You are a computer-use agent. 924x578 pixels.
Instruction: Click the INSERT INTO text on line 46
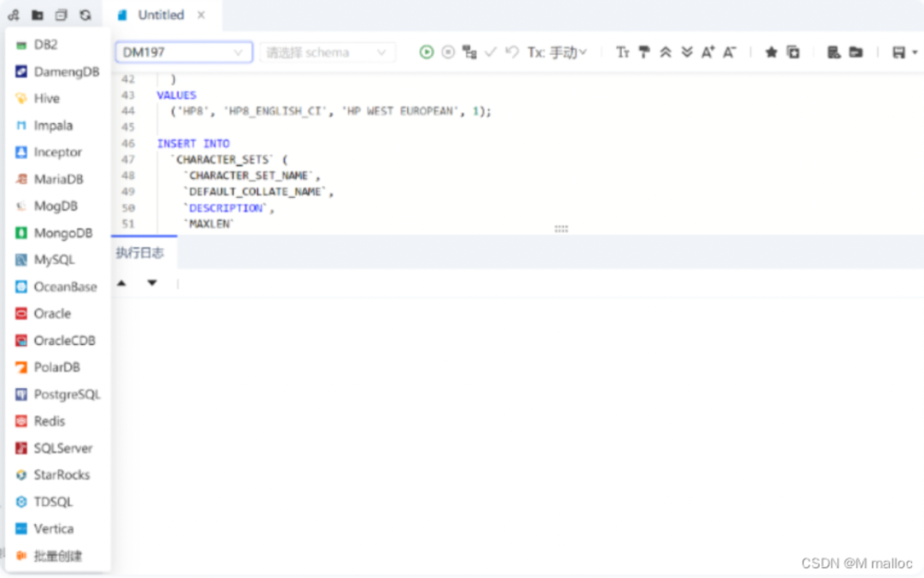[x=193, y=143]
